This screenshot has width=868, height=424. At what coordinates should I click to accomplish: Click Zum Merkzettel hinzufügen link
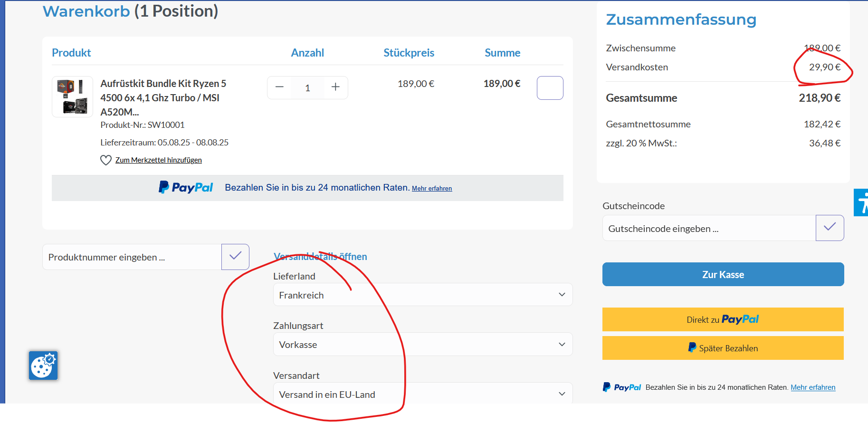click(x=159, y=160)
